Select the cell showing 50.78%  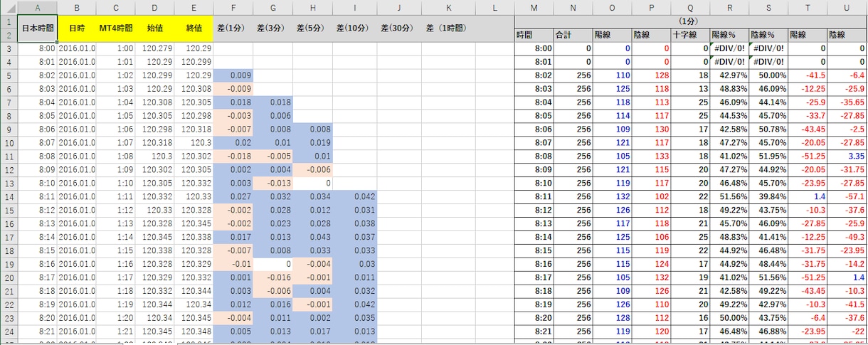point(768,129)
